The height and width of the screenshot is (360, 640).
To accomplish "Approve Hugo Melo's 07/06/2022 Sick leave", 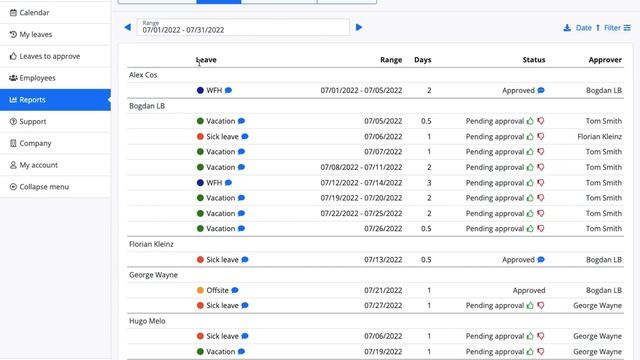I will (530, 336).
